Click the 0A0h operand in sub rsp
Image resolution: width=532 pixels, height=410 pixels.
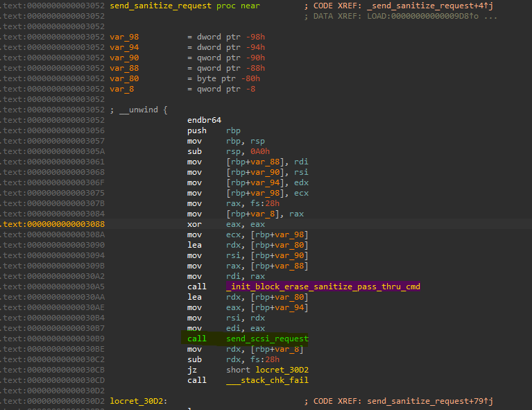(x=260, y=151)
